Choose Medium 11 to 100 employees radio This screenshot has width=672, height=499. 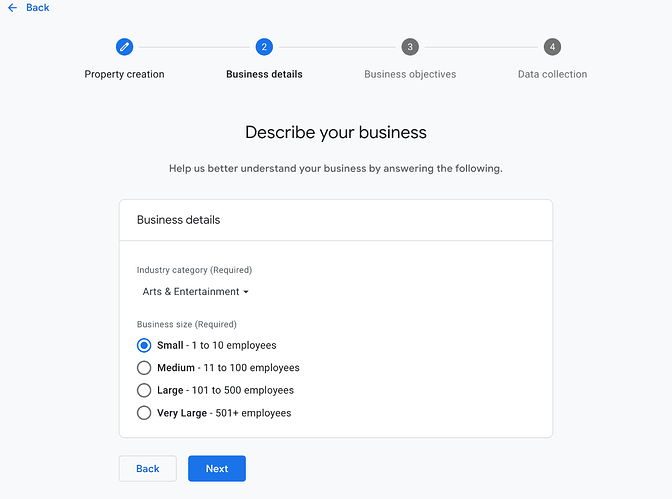[144, 368]
